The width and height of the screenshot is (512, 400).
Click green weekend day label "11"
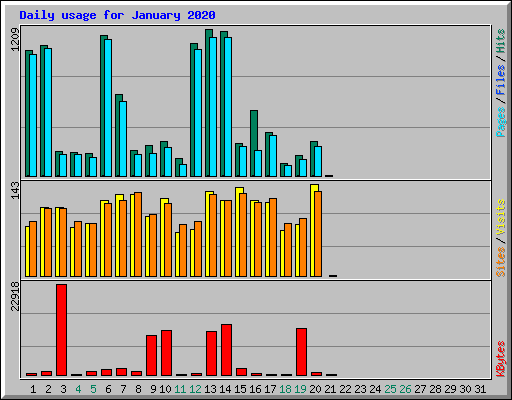click(180, 389)
